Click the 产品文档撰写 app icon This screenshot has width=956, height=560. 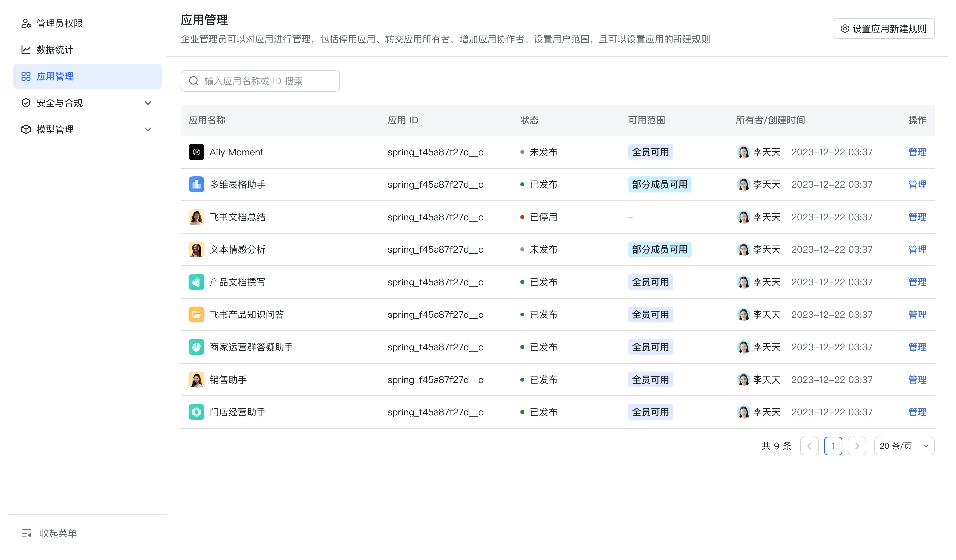[x=199, y=286]
